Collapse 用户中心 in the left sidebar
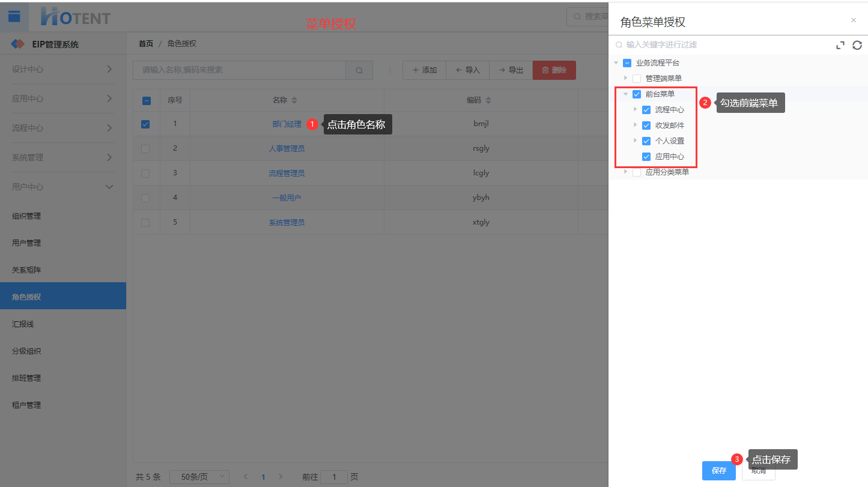 (63, 187)
